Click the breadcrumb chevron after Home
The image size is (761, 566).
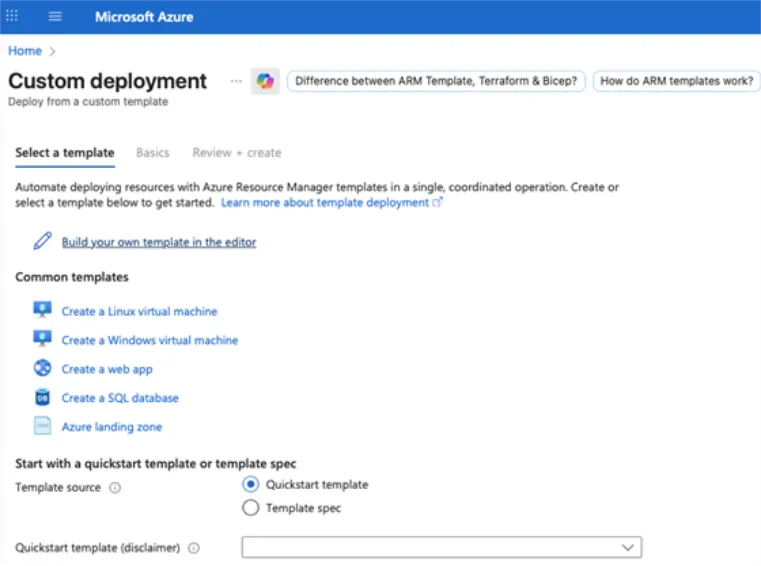pyautogui.click(x=52, y=51)
